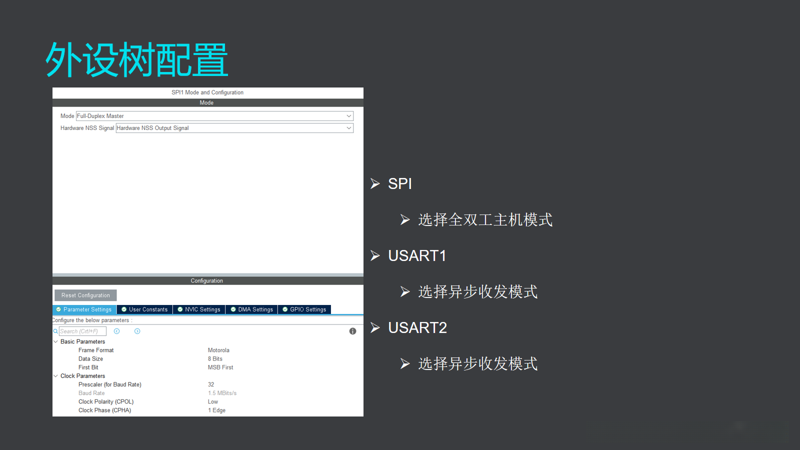Viewport: 800px width, 450px height.
Task: Click the Low clock polarity value
Action: pyautogui.click(x=213, y=402)
